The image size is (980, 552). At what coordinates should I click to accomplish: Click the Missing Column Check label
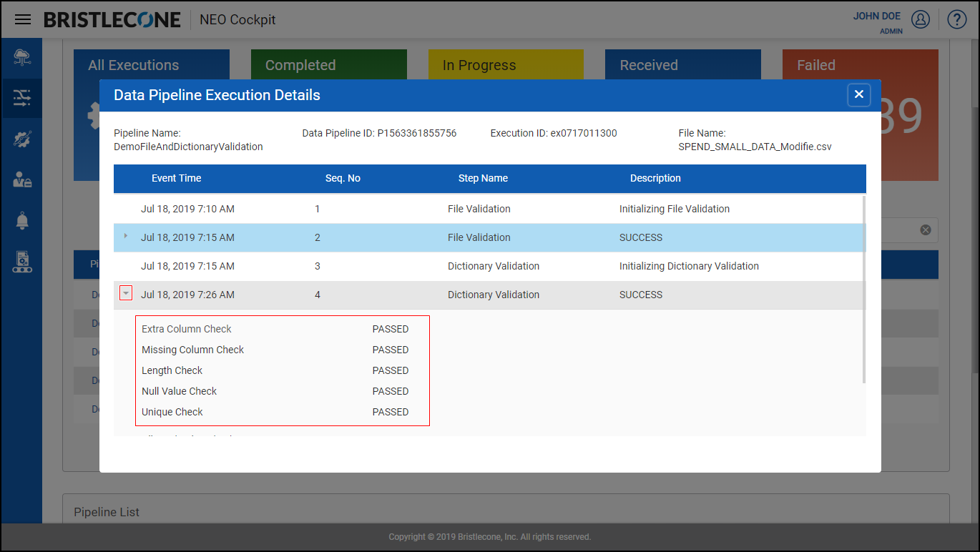[193, 350]
